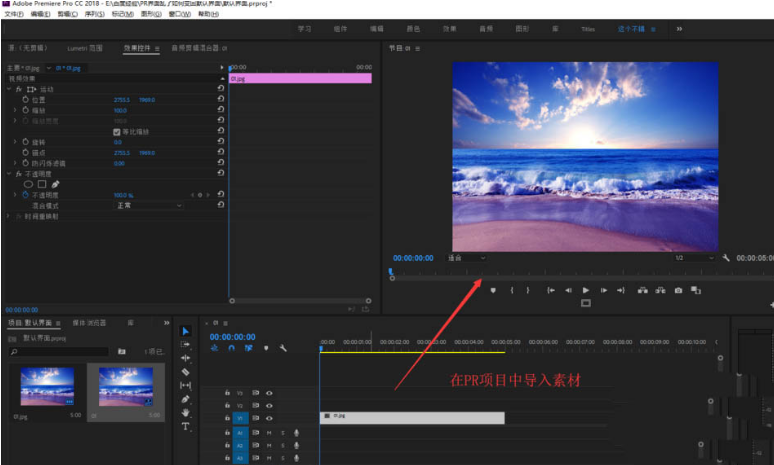Open the 混合模式 blend mode dropdown
Viewport: 774px width, 465px height.
148,205
